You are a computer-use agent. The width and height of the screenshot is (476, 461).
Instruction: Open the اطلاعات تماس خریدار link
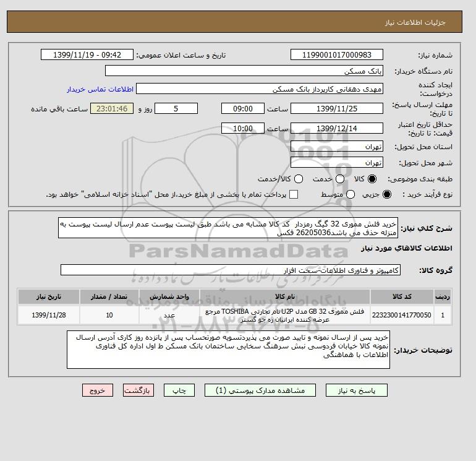[100, 89]
